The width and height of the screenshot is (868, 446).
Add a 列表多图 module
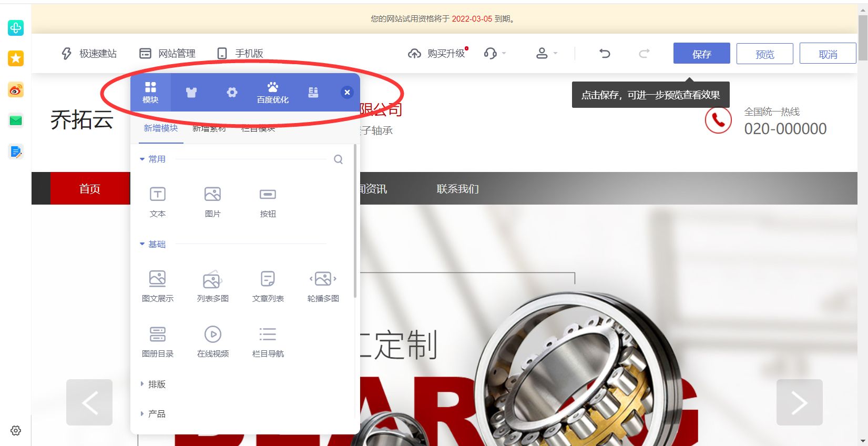212,287
